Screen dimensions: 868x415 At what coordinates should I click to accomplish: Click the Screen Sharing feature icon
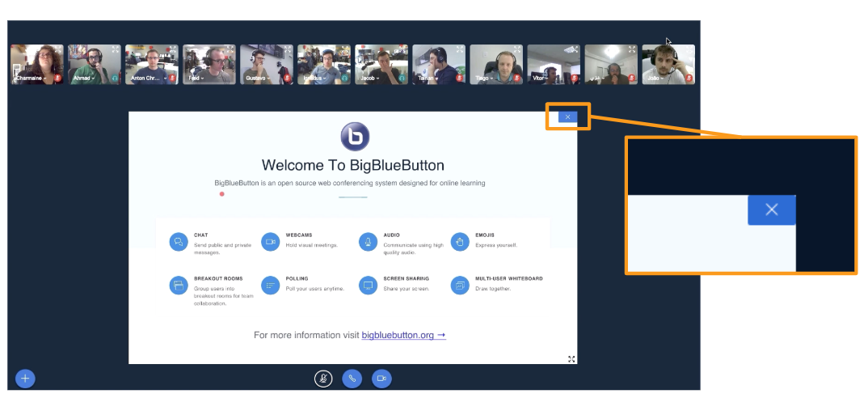[x=368, y=286]
